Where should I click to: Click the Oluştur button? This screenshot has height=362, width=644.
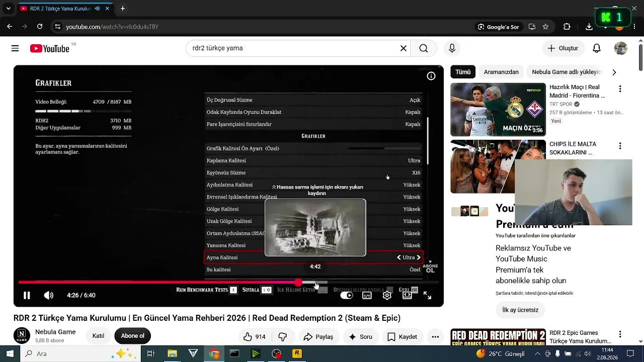click(x=563, y=48)
